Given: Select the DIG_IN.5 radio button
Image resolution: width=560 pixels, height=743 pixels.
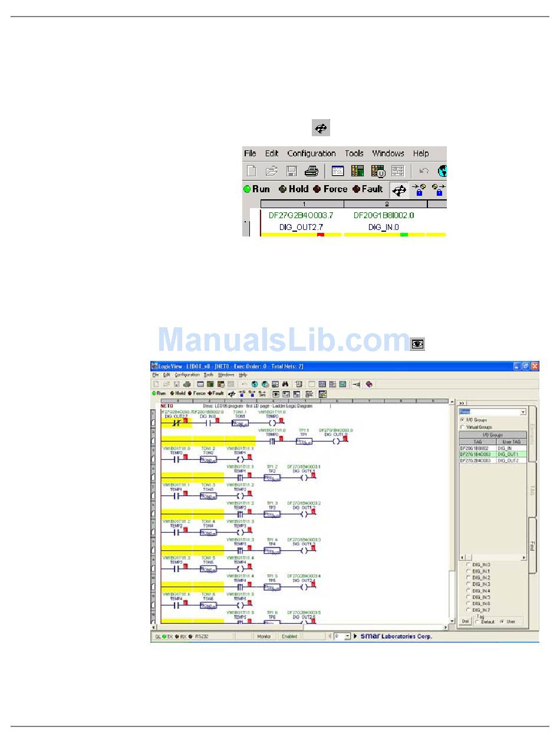Looking at the screenshot, I should [x=469, y=597].
